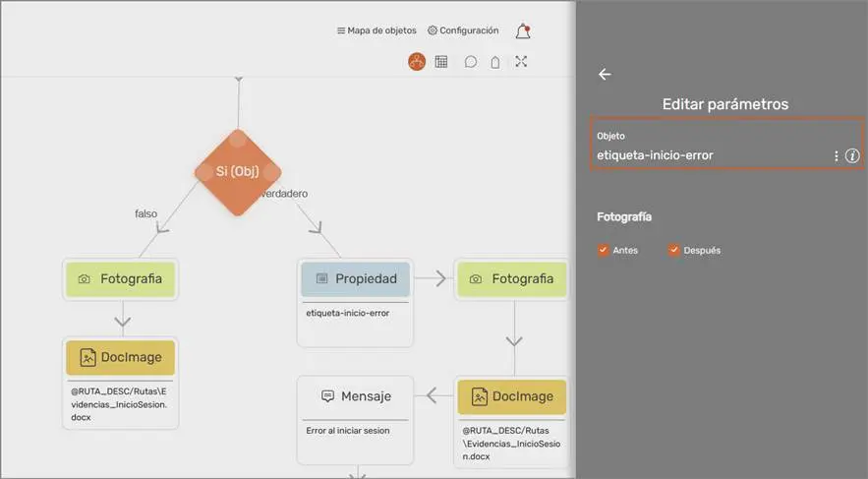This screenshot has height=479, width=868.
Task: Show info for the etiqueta-inicio-error object
Action: click(x=852, y=155)
